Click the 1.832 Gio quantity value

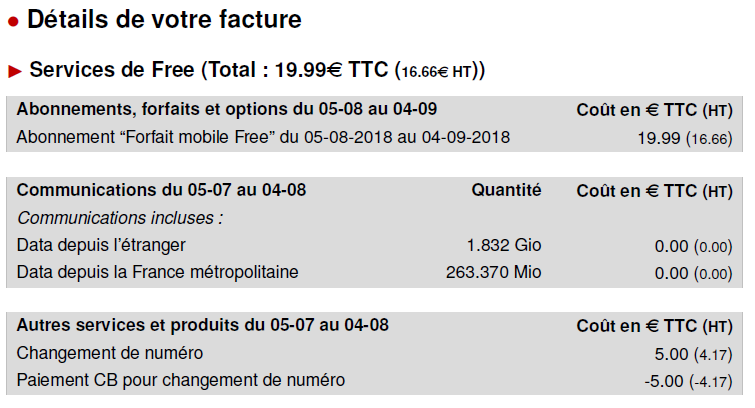tap(504, 245)
